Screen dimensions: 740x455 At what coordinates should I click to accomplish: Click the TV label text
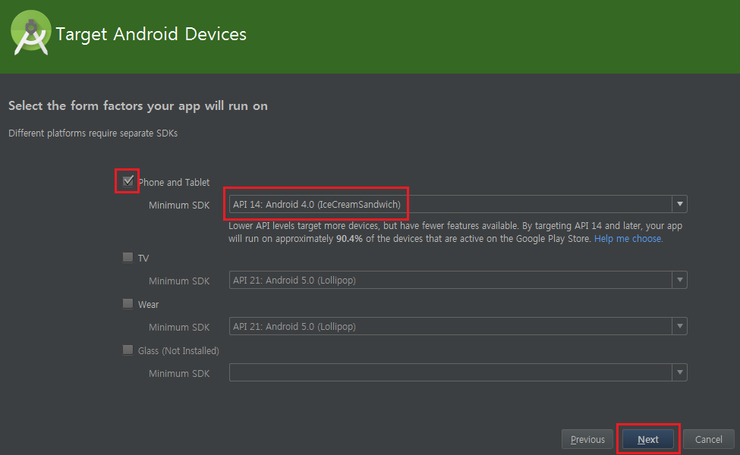(x=143, y=258)
